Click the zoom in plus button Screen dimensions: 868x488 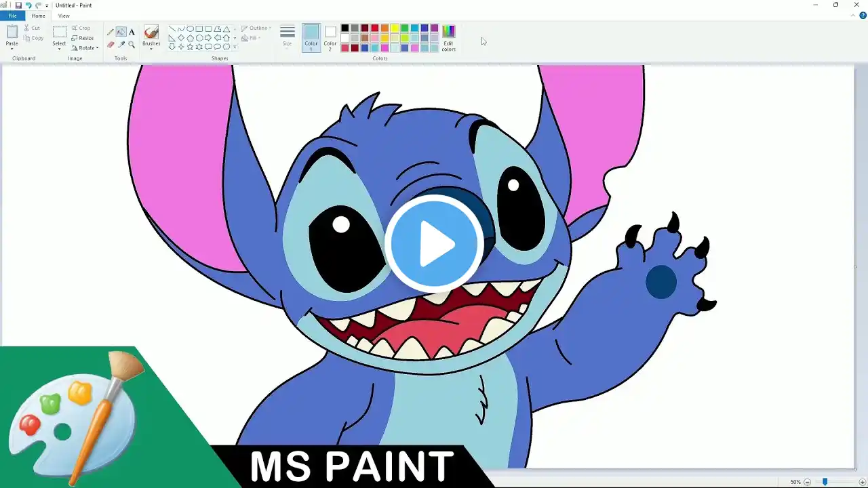863,482
